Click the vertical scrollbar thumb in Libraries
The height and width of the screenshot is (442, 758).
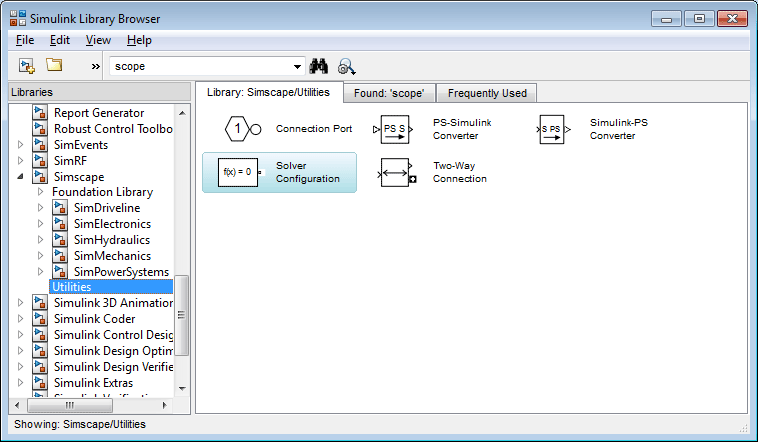pos(181,315)
